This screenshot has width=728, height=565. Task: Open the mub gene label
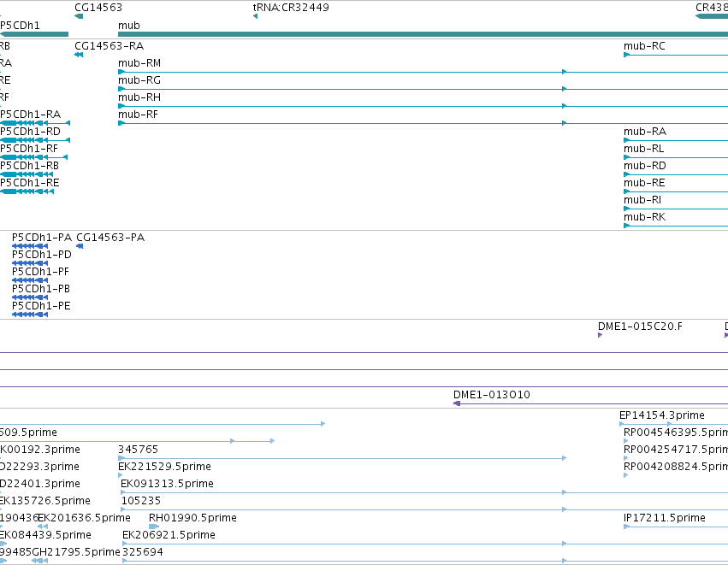pyautogui.click(x=129, y=26)
